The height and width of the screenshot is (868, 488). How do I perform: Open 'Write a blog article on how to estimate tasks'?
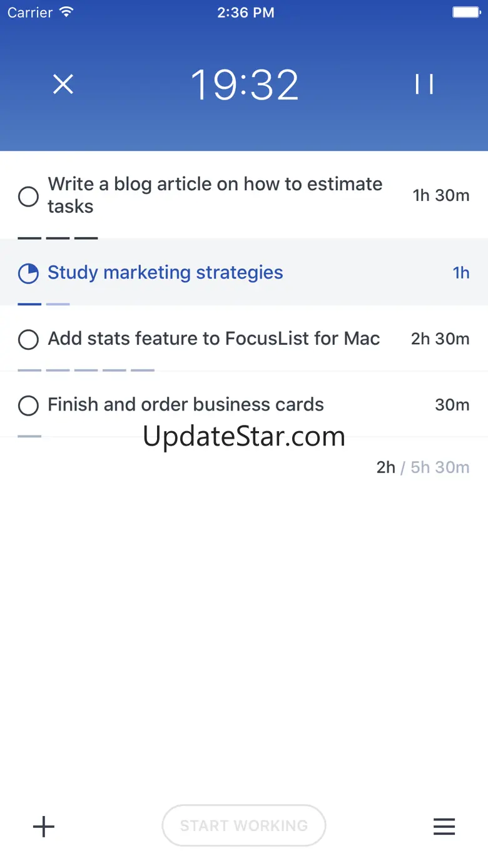click(215, 195)
